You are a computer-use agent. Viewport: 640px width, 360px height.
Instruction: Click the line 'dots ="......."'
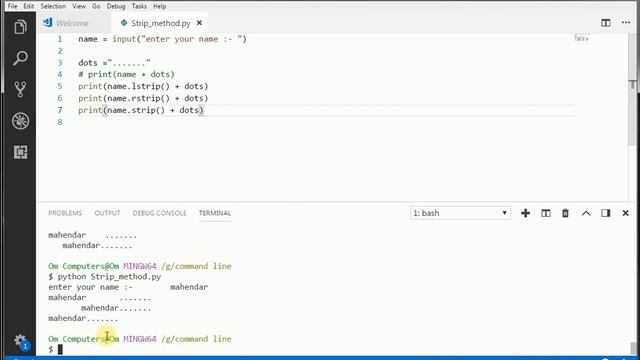(x=114, y=63)
